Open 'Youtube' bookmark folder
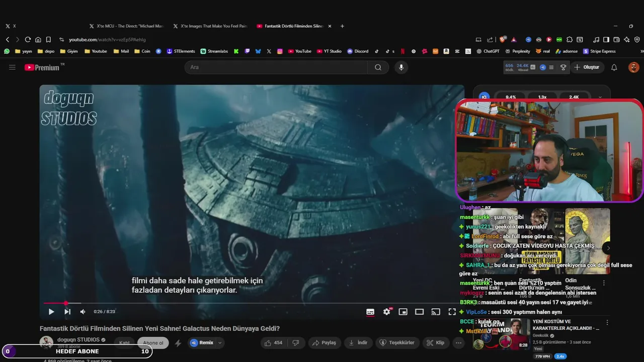Screen dimensions: 644x362 96,51
